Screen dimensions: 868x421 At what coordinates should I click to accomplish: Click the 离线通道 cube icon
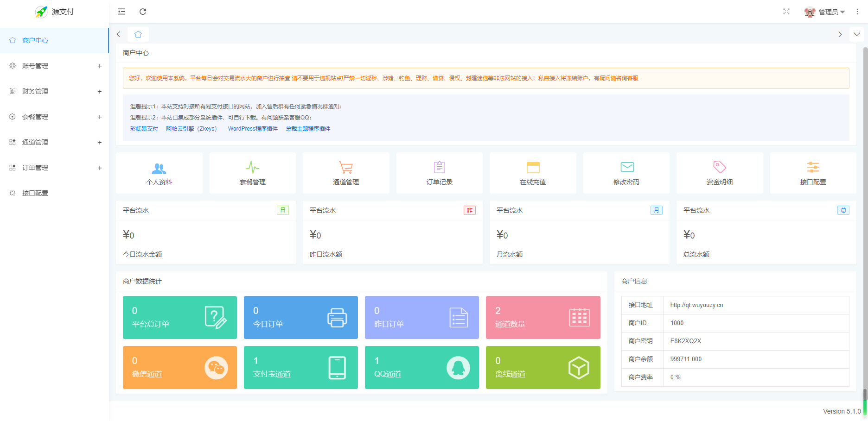[579, 368]
